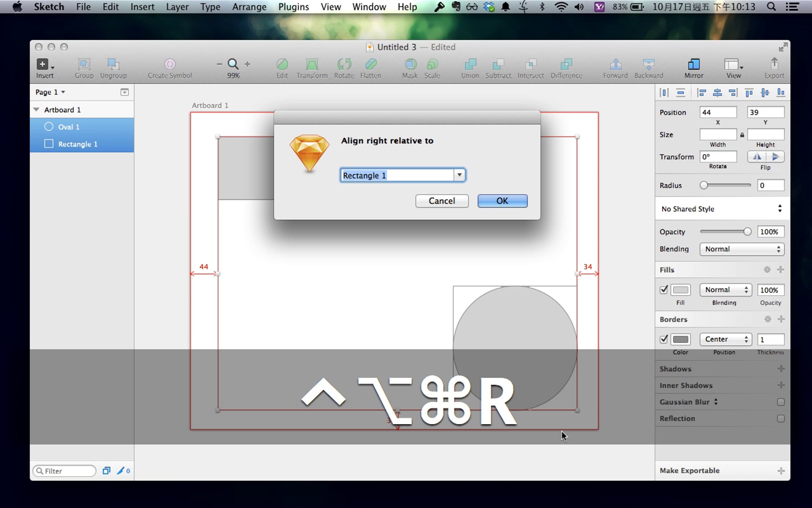812x508 pixels.
Task: Move layer Backward using toolbar
Action: [649, 64]
